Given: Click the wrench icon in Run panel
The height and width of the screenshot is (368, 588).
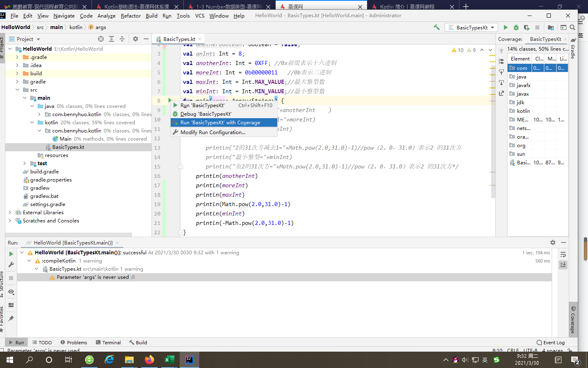Looking at the screenshot, I should (x=11, y=265).
